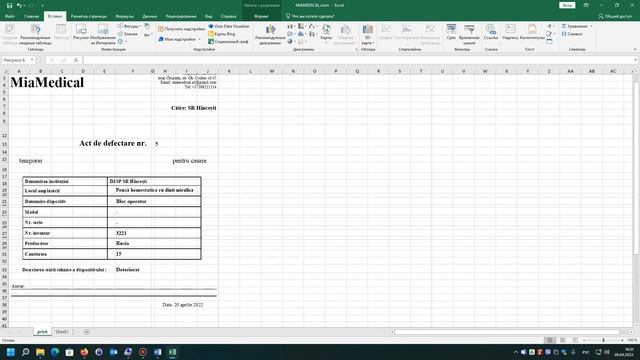The image size is (640, 360).
Task: Launch Visio Data Visualizer add-in
Action: point(229,26)
